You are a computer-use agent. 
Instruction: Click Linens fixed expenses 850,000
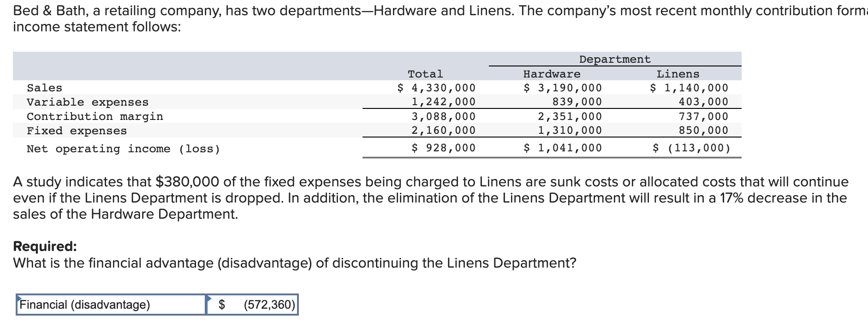pos(703,130)
